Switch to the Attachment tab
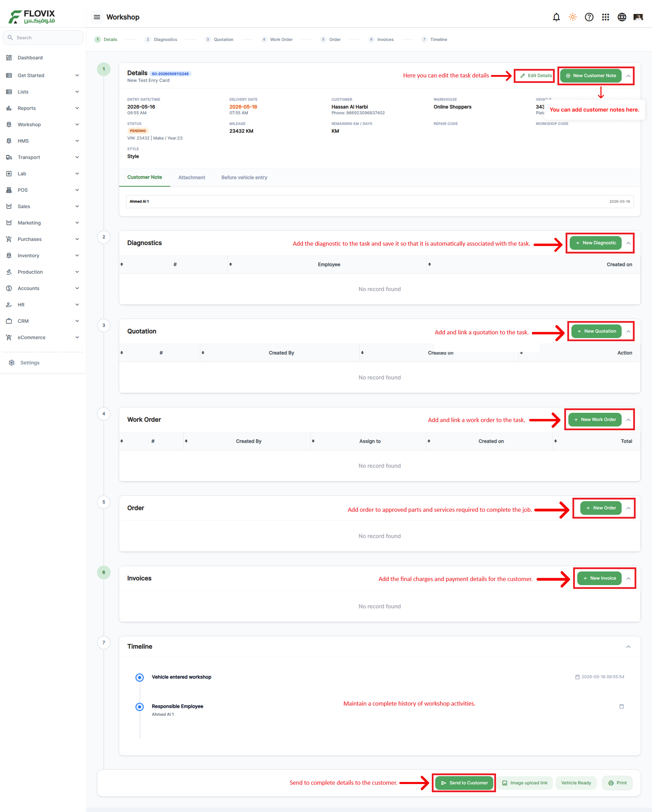652x812 pixels. tap(192, 177)
